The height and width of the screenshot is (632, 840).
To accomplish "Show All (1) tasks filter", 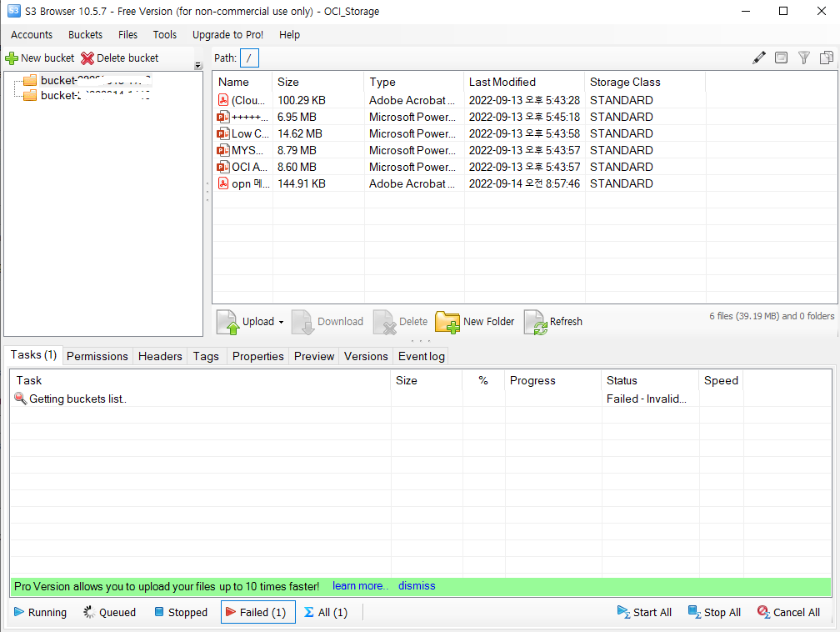I will pyautogui.click(x=326, y=612).
